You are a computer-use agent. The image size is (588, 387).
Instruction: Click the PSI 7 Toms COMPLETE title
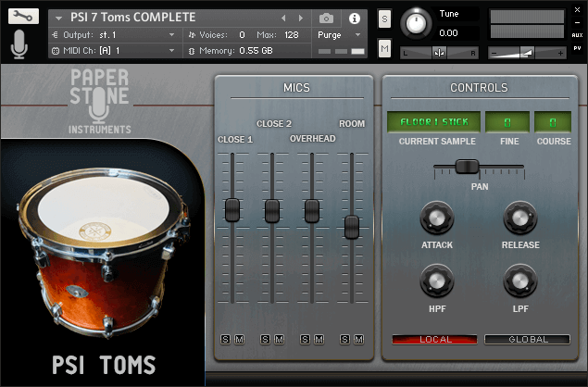click(x=133, y=18)
